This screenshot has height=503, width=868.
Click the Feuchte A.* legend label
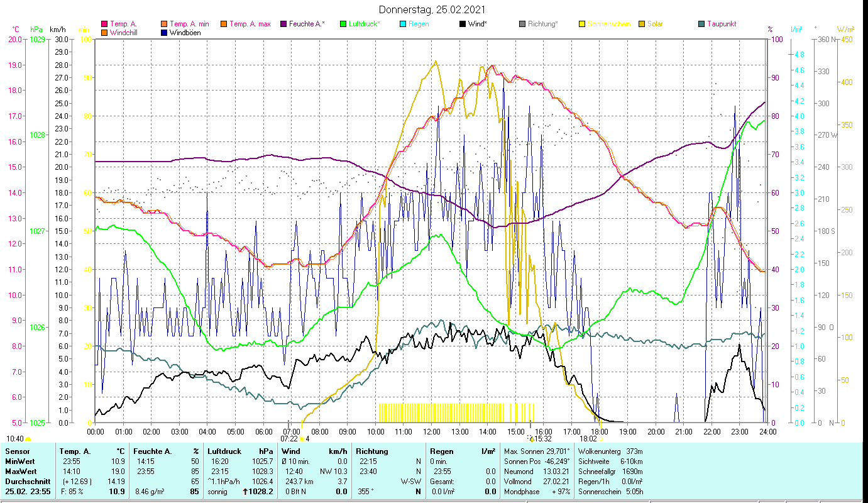pyautogui.click(x=306, y=25)
